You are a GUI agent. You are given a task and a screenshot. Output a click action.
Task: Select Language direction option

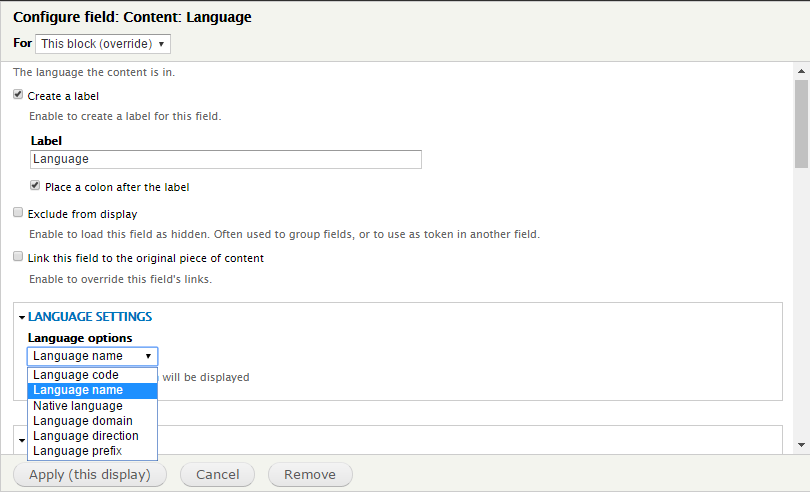pos(86,436)
